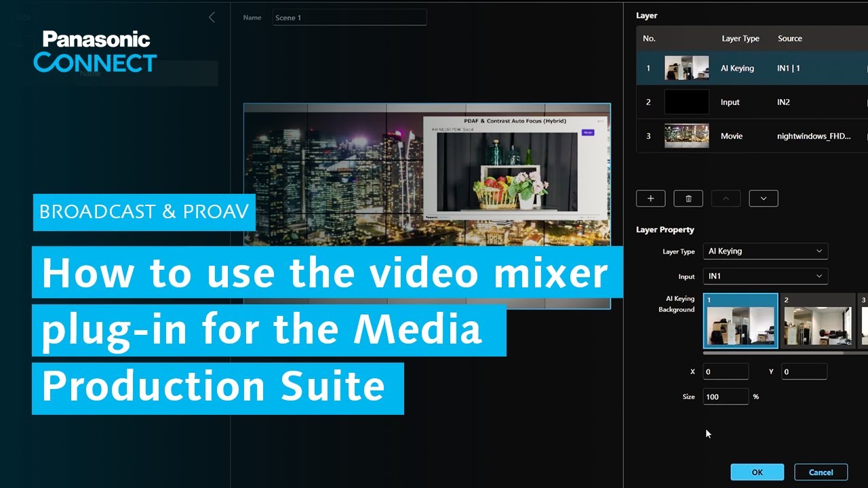Select layer row 1 AI Keying

pos(752,68)
